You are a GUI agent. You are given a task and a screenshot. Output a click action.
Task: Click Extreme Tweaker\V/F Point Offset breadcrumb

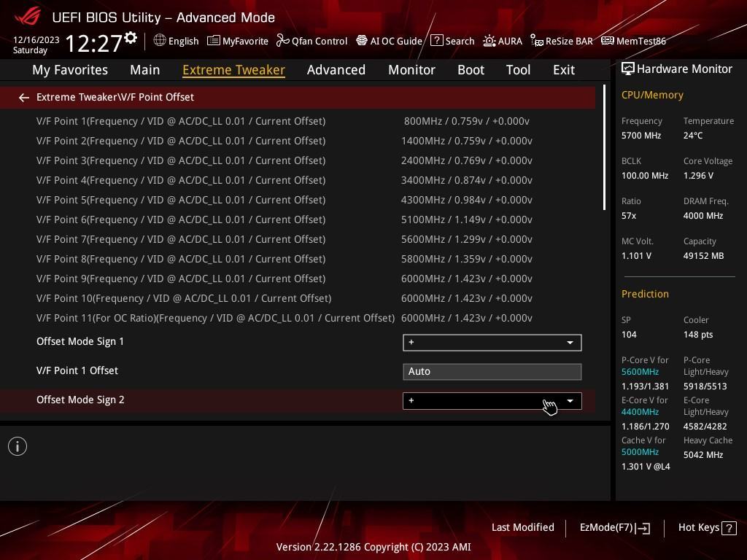tap(115, 97)
